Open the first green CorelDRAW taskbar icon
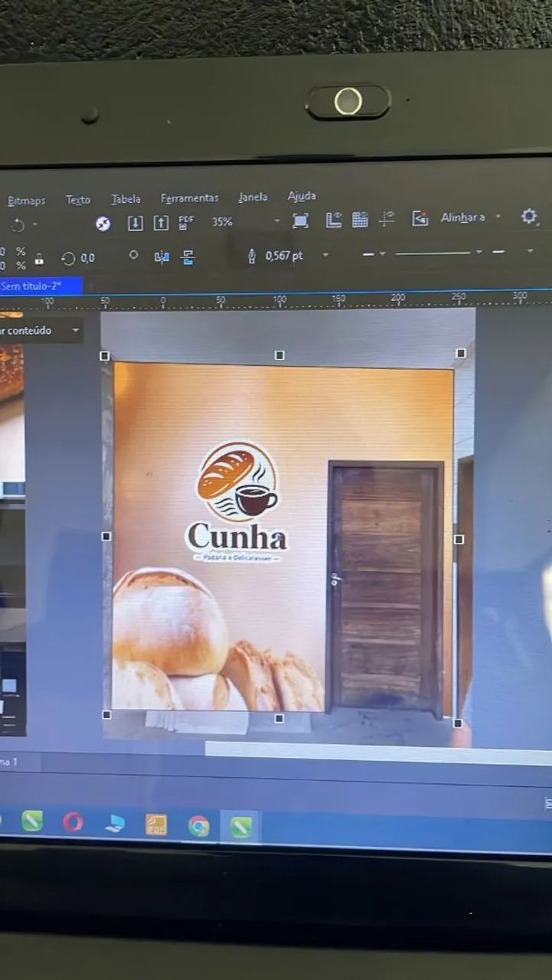This screenshot has height=980, width=552. coord(32,821)
